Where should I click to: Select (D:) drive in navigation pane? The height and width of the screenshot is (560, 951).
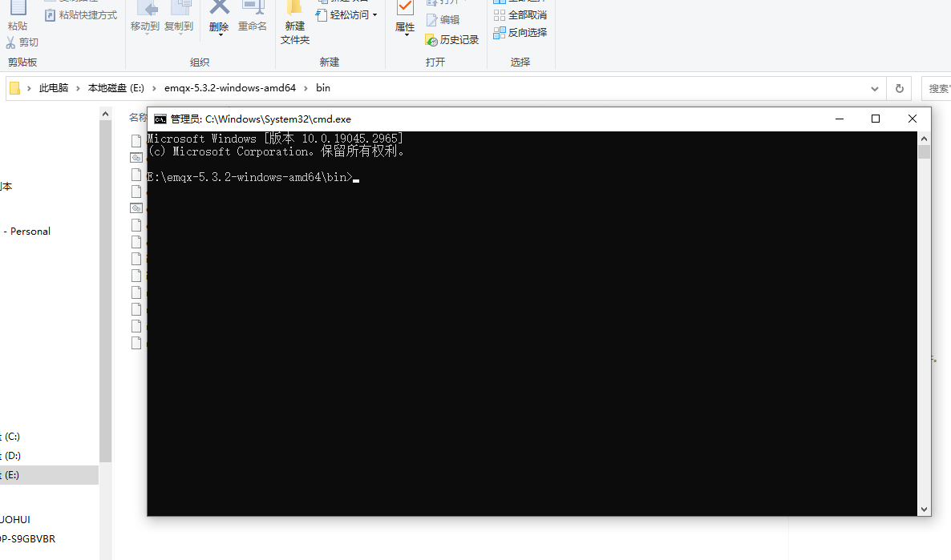[x=11, y=456]
